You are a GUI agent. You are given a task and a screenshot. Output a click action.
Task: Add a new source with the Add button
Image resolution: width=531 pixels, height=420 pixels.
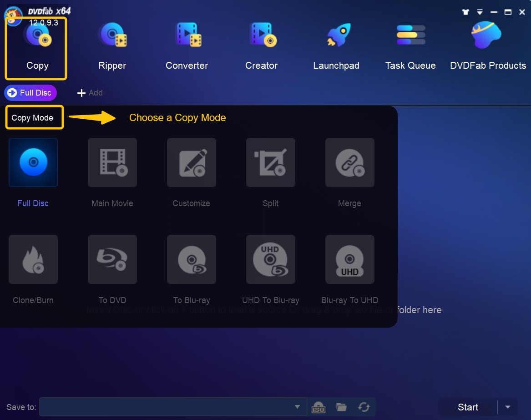[90, 93]
